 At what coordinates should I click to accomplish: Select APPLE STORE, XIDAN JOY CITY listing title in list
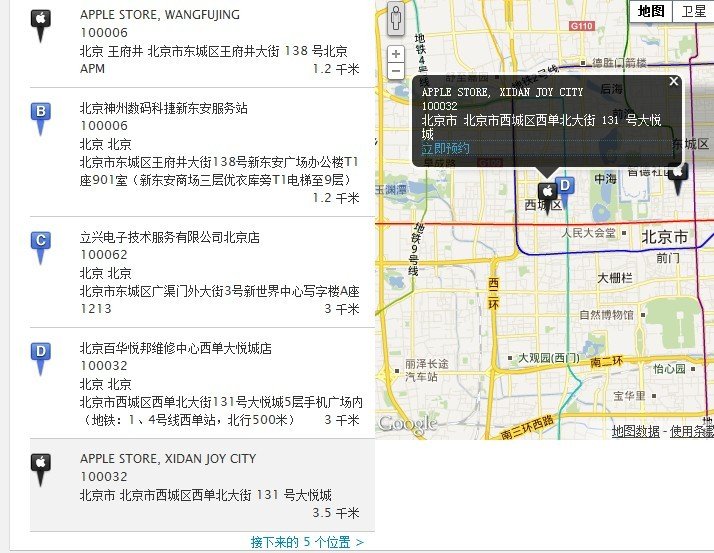(168, 459)
